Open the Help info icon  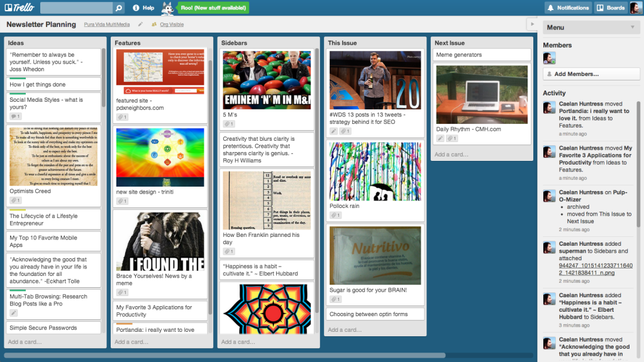[x=136, y=8]
